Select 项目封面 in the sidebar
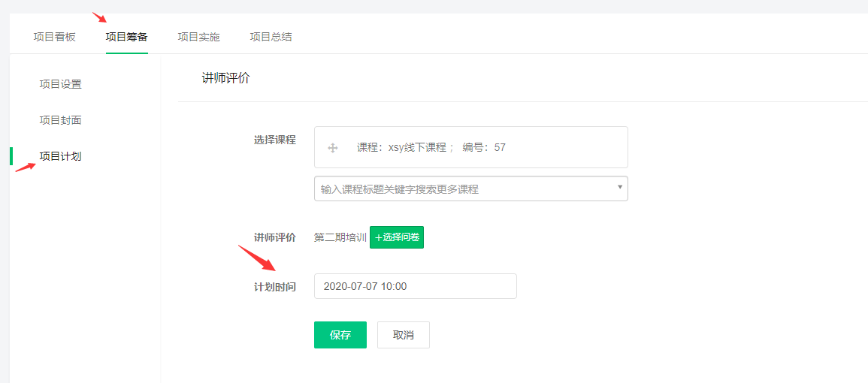Screen dimensions: 868x383 [61, 120]
